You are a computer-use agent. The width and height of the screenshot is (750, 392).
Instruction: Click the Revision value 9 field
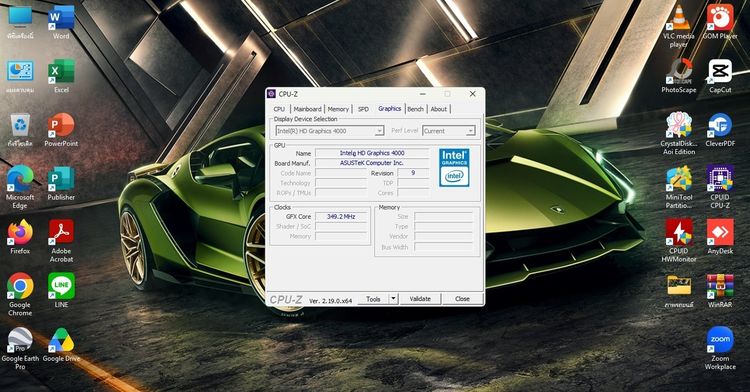[413, 173]
